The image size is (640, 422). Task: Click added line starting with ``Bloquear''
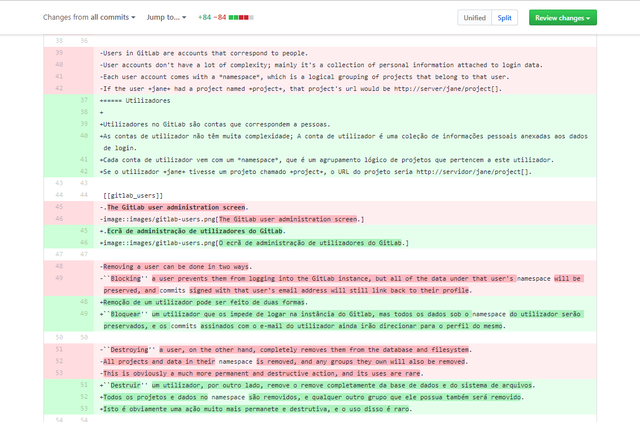tap(342, 320)
